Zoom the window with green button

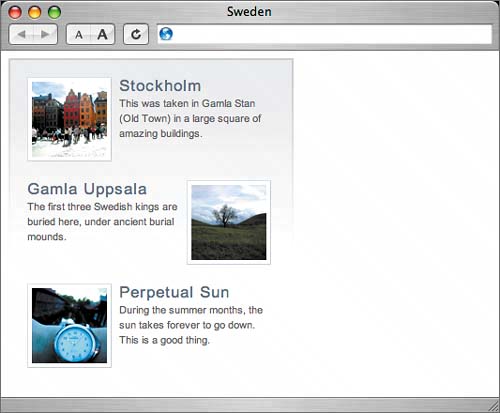click(54, 12)
